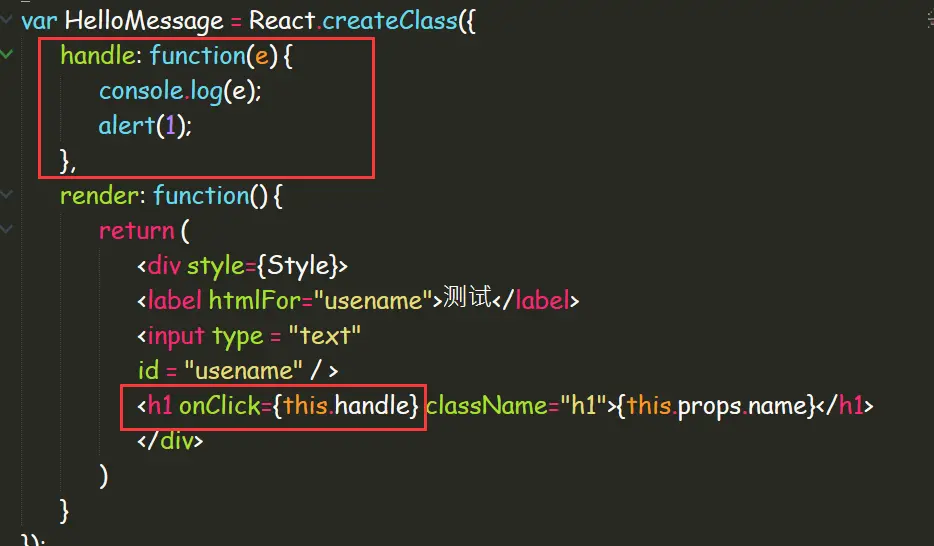934x546 pixels.
Task: Collapse the fold arrow beside return statement
Action: coord(6,229)
